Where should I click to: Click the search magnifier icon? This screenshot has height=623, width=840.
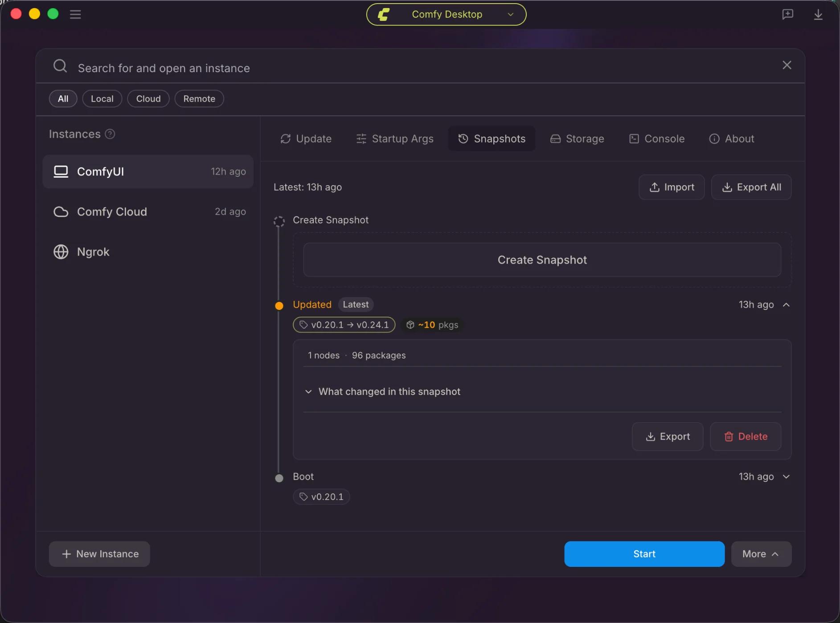(60, 66)
